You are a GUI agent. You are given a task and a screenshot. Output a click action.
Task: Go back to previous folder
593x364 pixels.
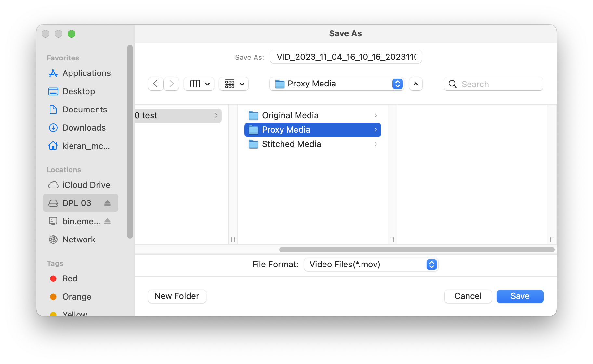coord(156,84)
